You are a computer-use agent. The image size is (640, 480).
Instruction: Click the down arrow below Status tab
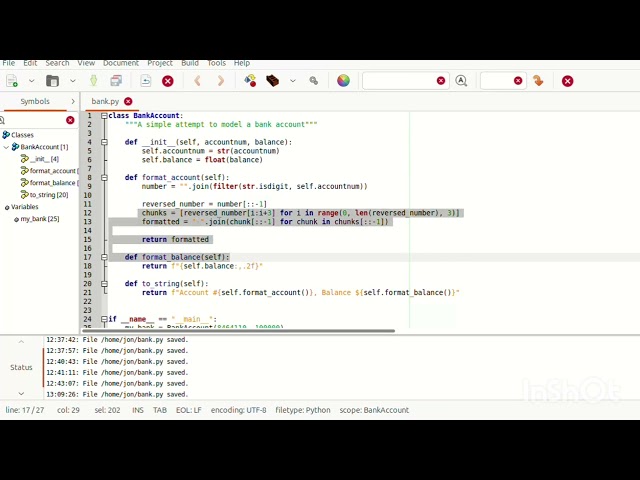coord(21,393)
